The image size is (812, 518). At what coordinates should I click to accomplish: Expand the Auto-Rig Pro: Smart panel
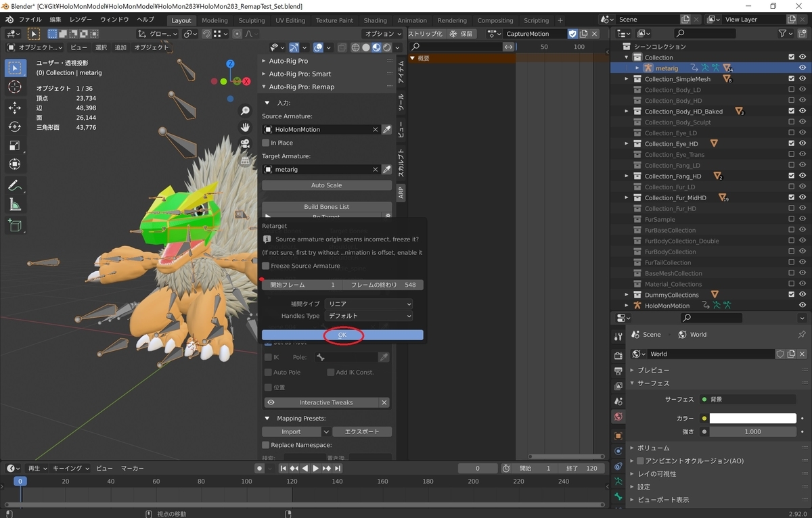pyautogui.click(x=264, y=74)
